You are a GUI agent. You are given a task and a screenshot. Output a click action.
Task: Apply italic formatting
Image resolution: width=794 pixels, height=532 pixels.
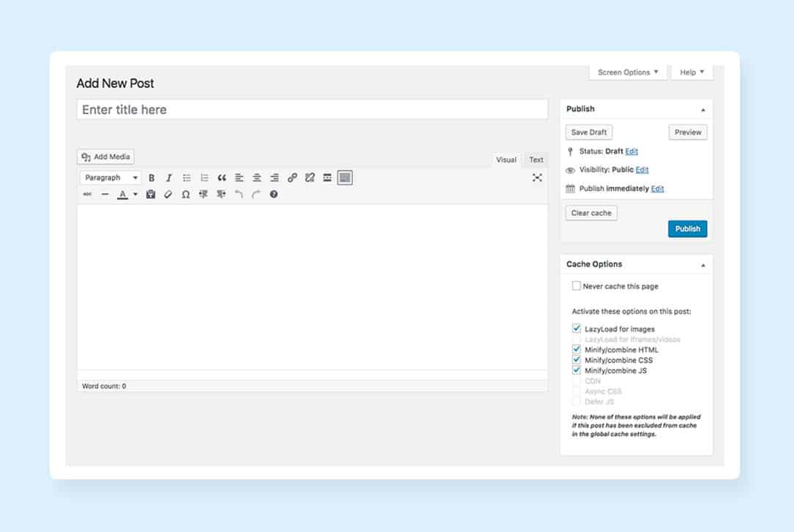[169, 178]
